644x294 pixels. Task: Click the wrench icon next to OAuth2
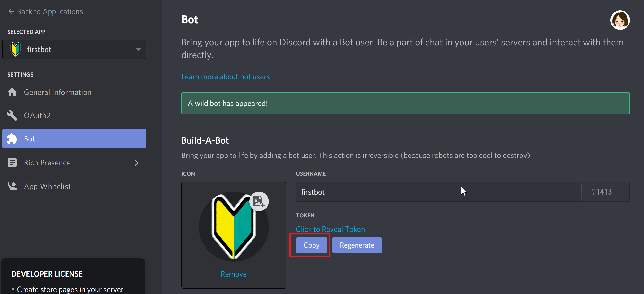pos(12,115)
